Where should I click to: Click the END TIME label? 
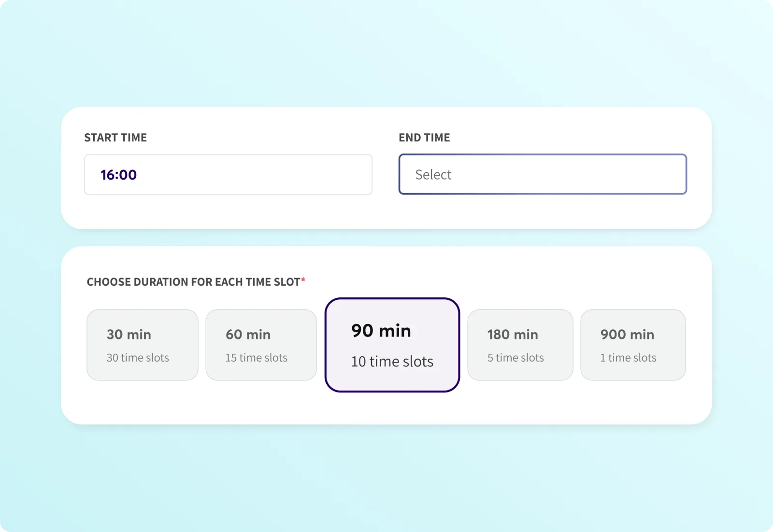click(424, 138)
